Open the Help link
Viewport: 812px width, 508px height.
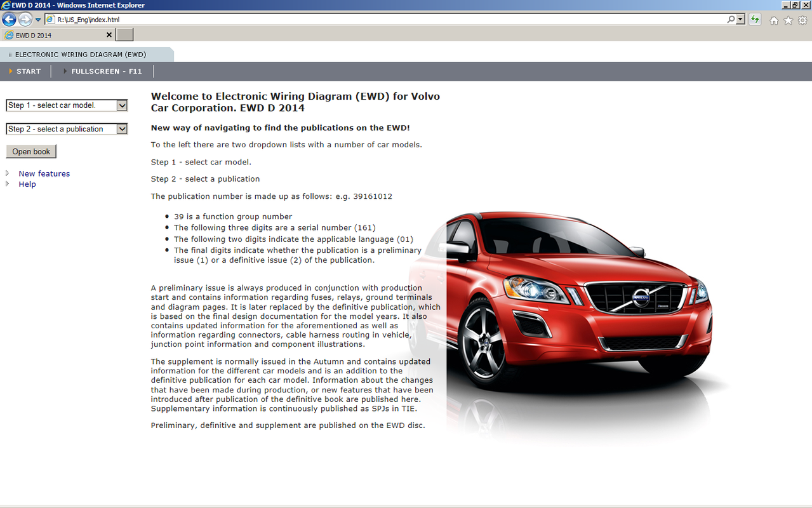27,184
